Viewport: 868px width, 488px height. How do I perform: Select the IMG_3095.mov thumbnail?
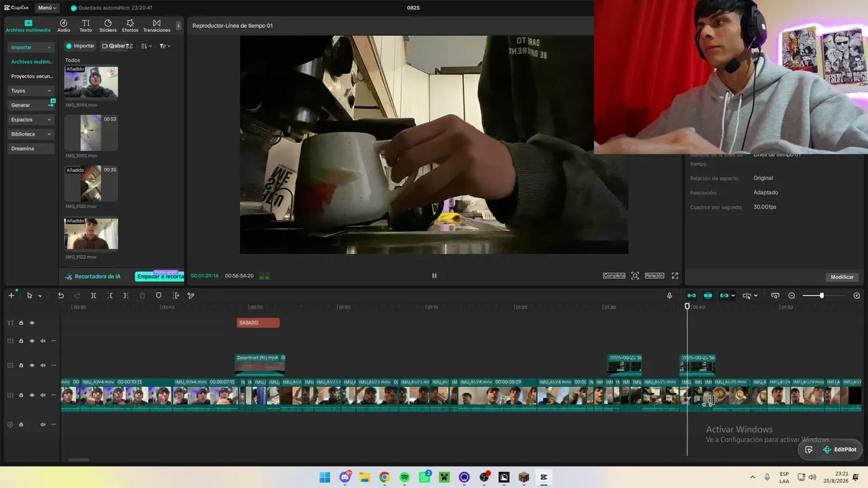pyautogui.click(x=91, y=133)
